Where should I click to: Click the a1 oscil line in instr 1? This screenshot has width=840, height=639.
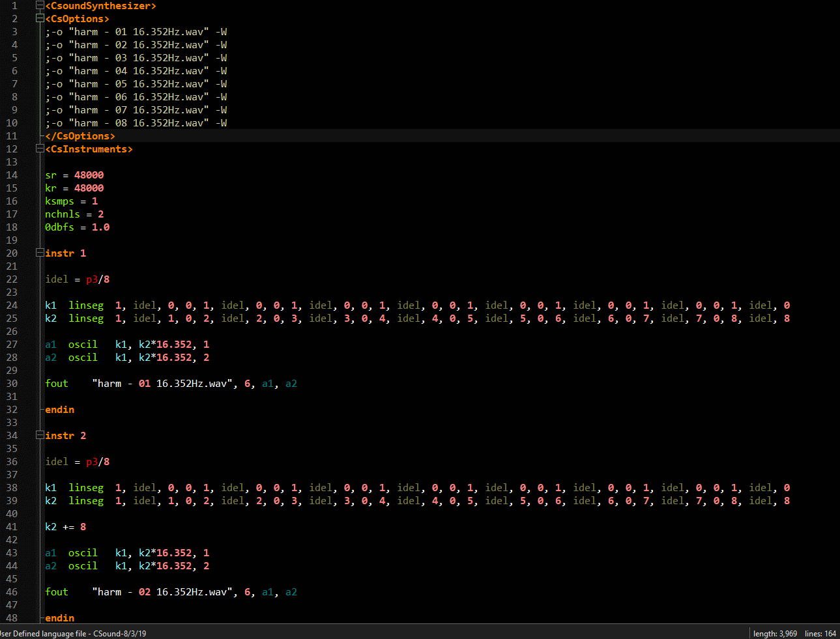point(127,345)
